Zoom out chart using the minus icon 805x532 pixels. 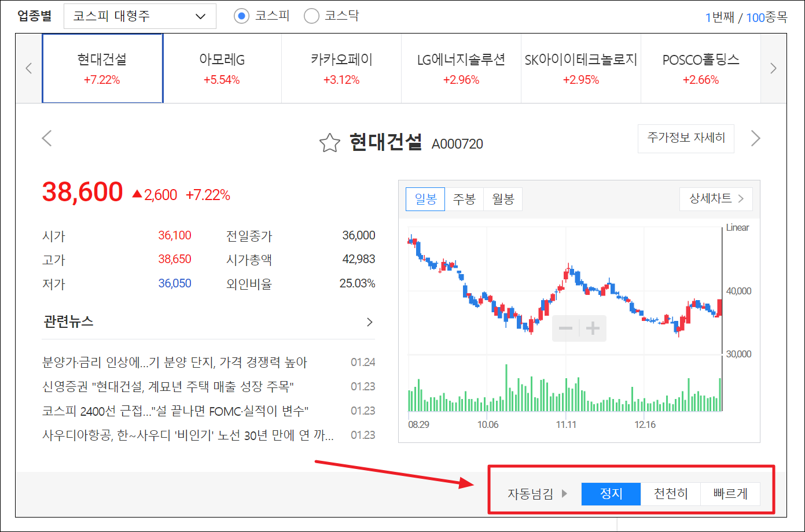coord(564,328)
